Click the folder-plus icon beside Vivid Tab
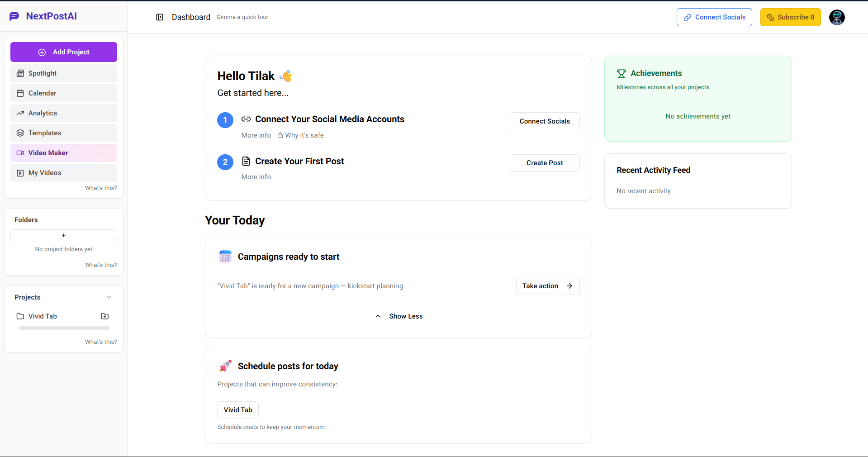The image size is (868, 457). pyautogui.click(x=105, y=316)
